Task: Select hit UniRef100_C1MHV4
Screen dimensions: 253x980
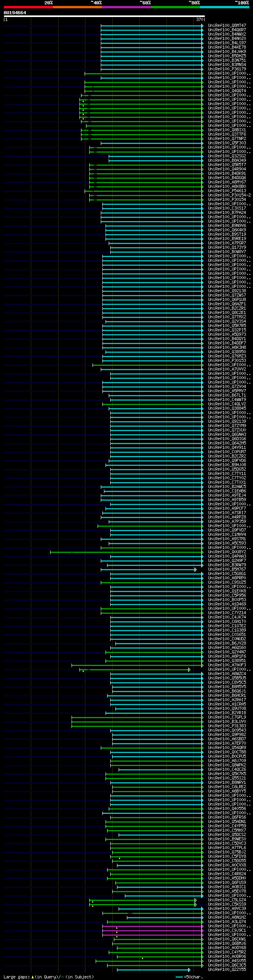Action: point(227,535)
